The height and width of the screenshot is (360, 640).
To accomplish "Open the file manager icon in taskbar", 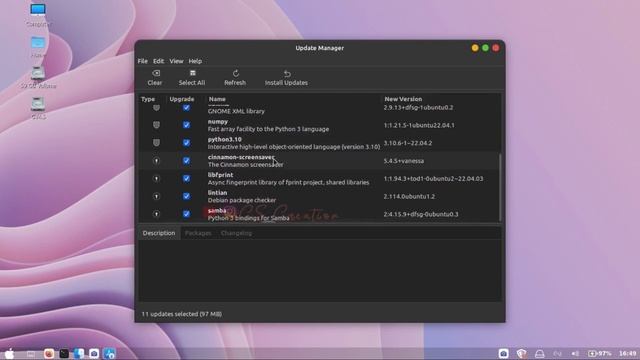I will click(79, 353).
